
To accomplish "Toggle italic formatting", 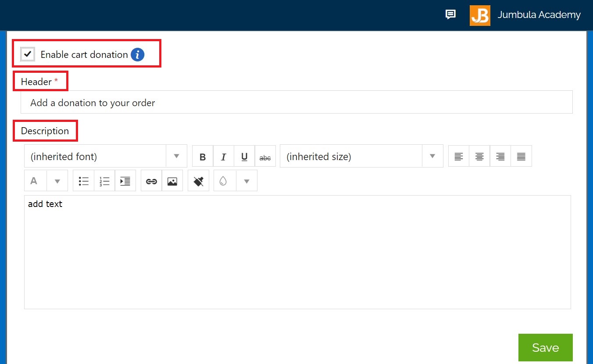I will point(224,157).
